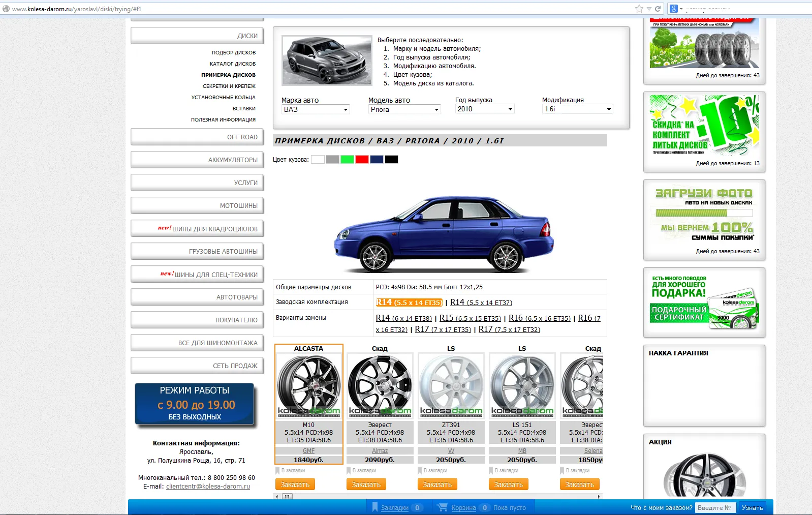The image size is (812, 515).
Task: Click the bookmark icon beside Закладки in bottom bar
Action: tap(375, 507)
